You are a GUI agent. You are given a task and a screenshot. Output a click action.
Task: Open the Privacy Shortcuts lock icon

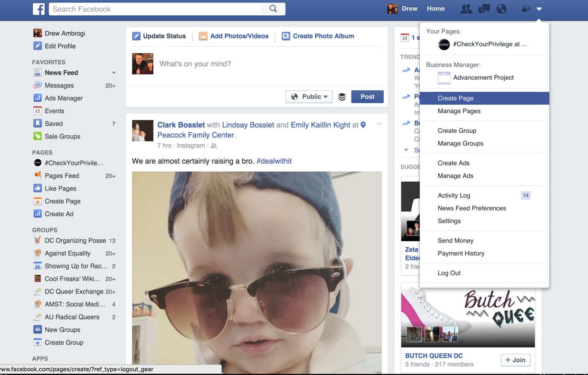[x=526, y=9]
